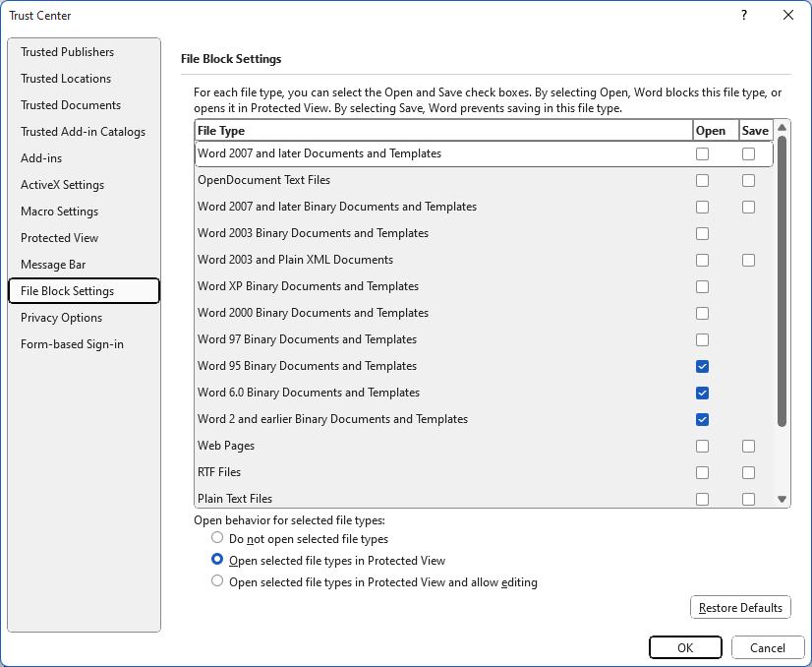This screenshot has width=812, height=667.
Task: Open Macro Settings
Action: click(84, 211)
